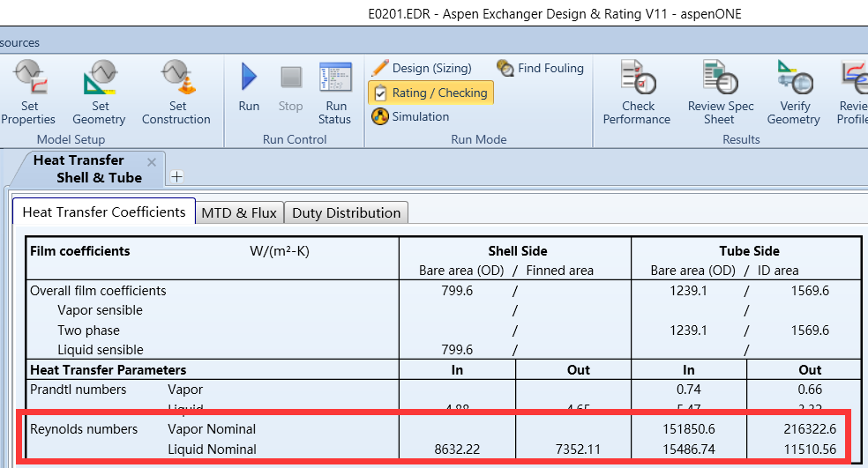Open the Duty Distribution tab
The height and width of the screenshot is (468, 868).
[346, 212]
